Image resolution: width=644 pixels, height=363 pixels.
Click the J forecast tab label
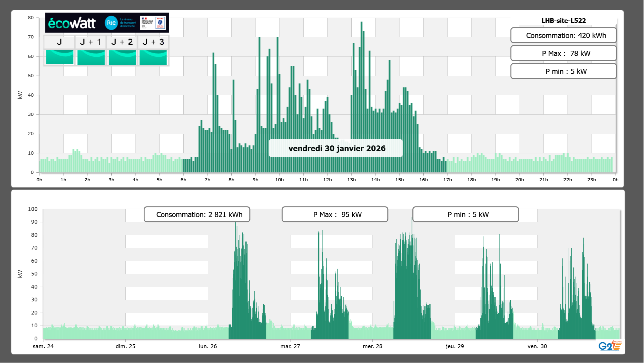(59, 42)
